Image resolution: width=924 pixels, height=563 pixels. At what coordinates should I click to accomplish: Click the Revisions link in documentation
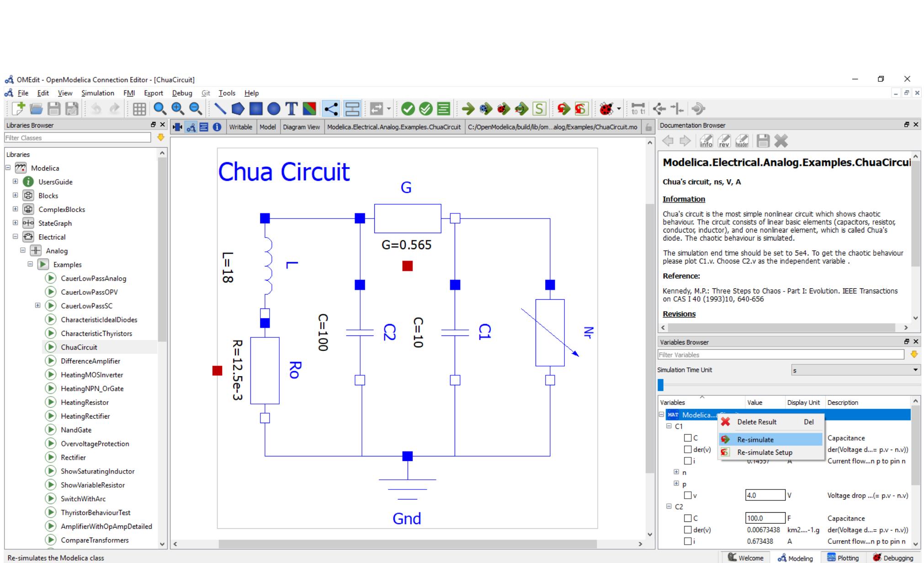pos(679,314)
